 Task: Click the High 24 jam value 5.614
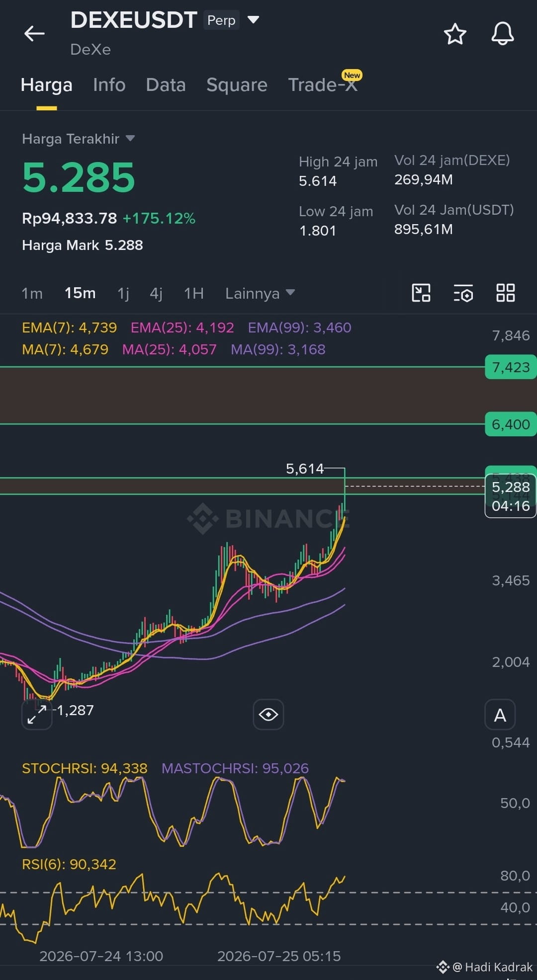tap(318, 181)
